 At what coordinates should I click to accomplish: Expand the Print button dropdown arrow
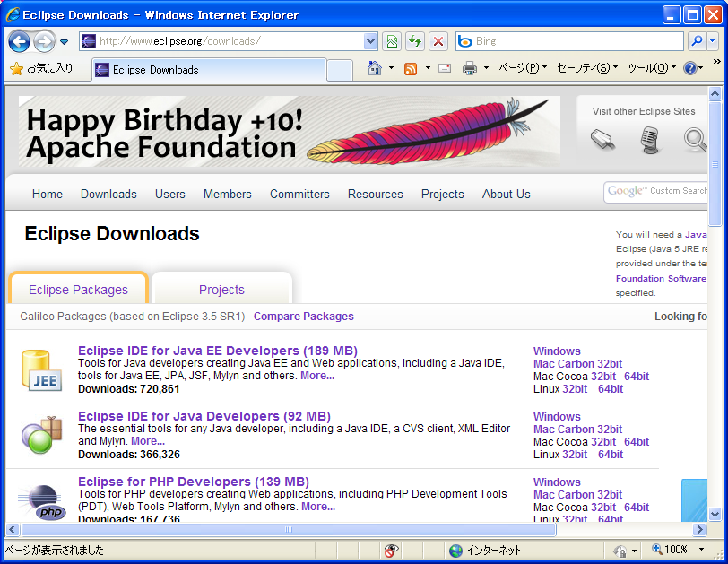pos(486,68)
